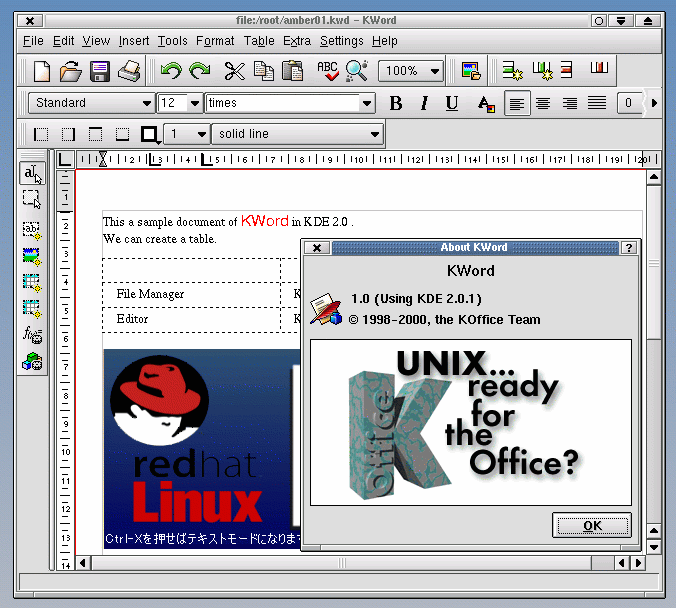Paste from clipboard icon
The height and width of the screenshot is (608, 676).
coord(292,71)
